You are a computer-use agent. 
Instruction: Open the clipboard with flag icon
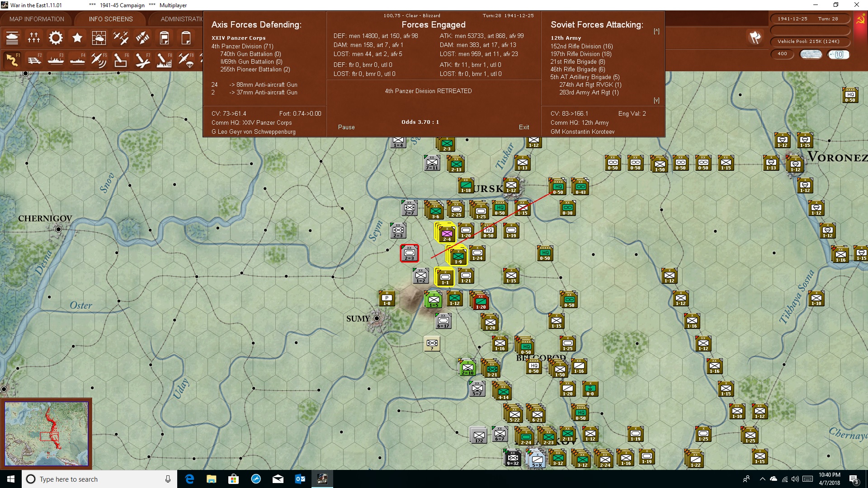click(164, 38)
